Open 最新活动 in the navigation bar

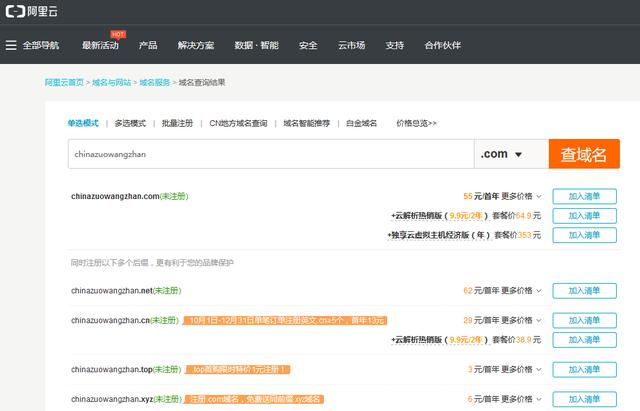click(100, 45)
